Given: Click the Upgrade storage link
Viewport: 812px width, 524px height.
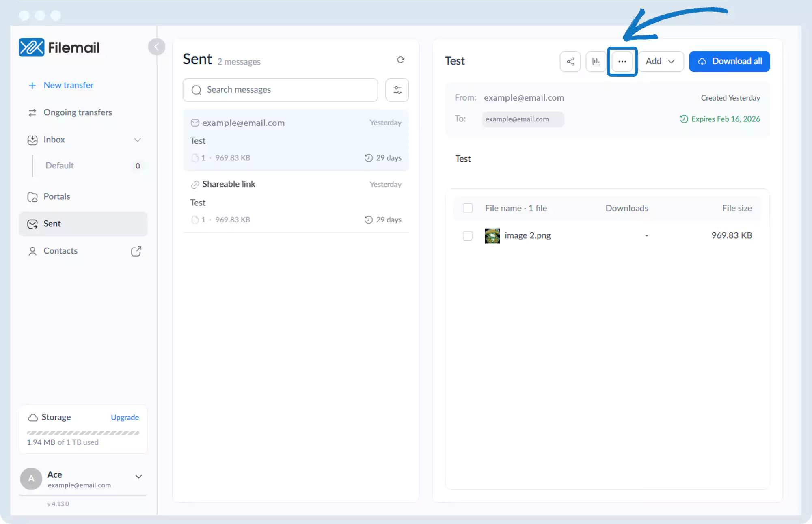Looking at the screenshot, I should (x=125, y=417).
